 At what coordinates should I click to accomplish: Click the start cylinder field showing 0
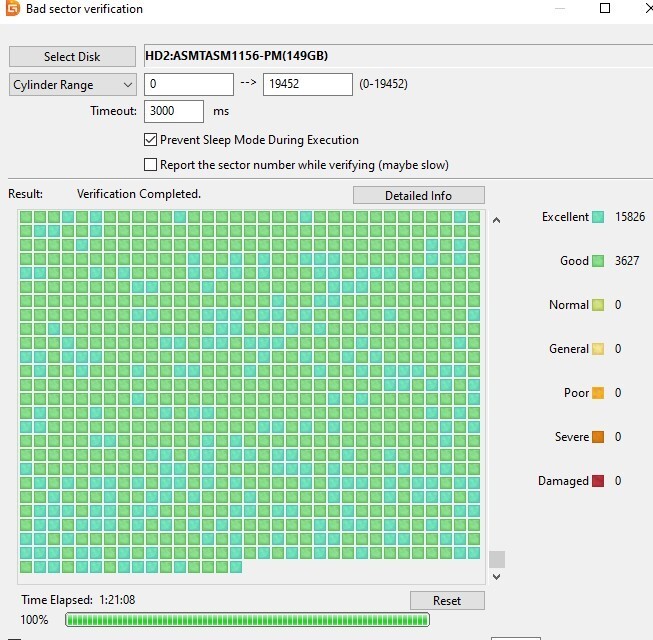[189, 84]
